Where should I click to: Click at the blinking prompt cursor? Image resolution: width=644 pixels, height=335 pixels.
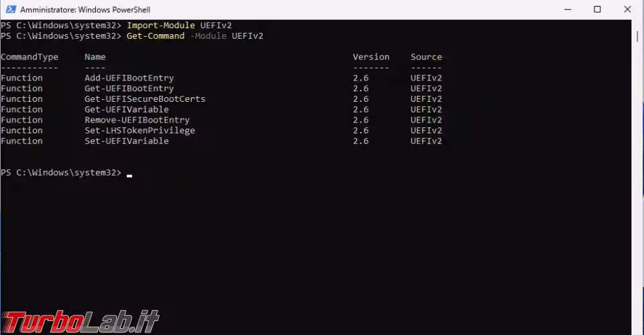coord(129,176)
